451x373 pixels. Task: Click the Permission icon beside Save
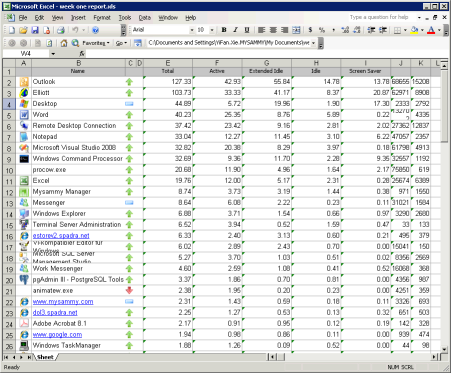(46, 30)
